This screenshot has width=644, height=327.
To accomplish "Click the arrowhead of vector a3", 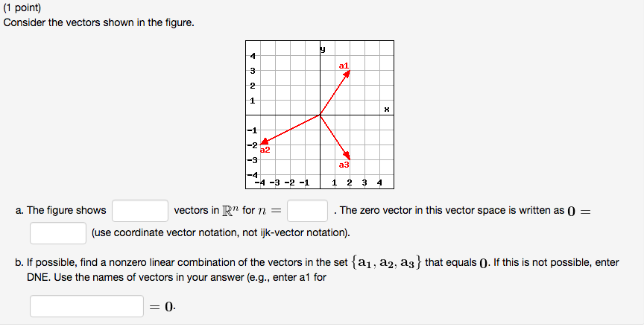I will 347,154.
